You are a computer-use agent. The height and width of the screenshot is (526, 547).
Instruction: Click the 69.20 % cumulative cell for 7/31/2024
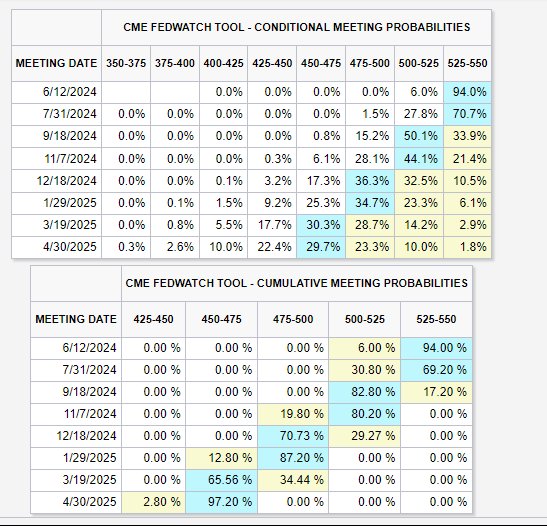click(436, 370)
